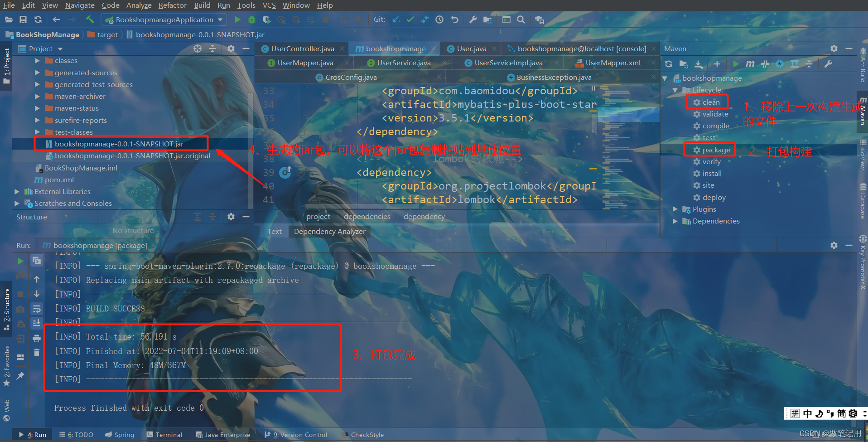Select pom.xml in the project tree
This screenshot has height=442, width=868.
point(59,180)
